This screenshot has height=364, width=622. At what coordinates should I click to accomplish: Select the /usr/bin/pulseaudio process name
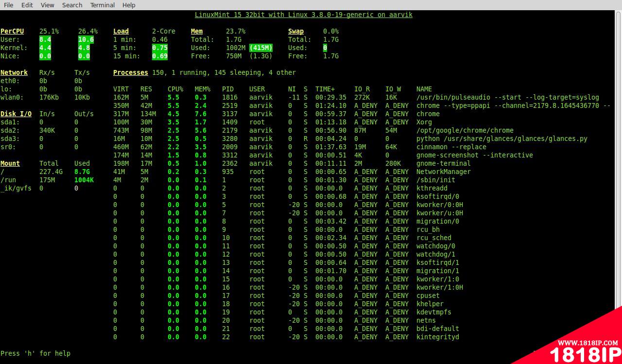pyautogui.click(x=508, y=97)
